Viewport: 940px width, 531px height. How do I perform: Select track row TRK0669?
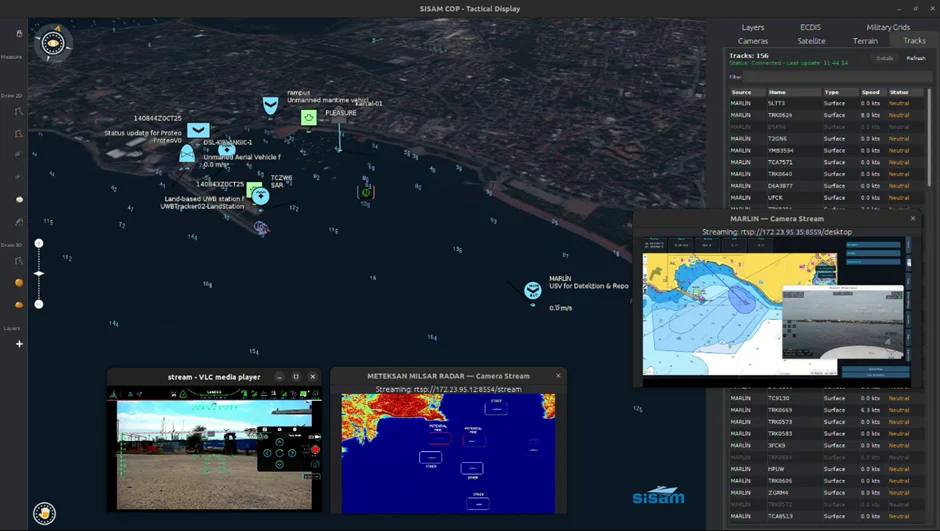coord(827,411)
